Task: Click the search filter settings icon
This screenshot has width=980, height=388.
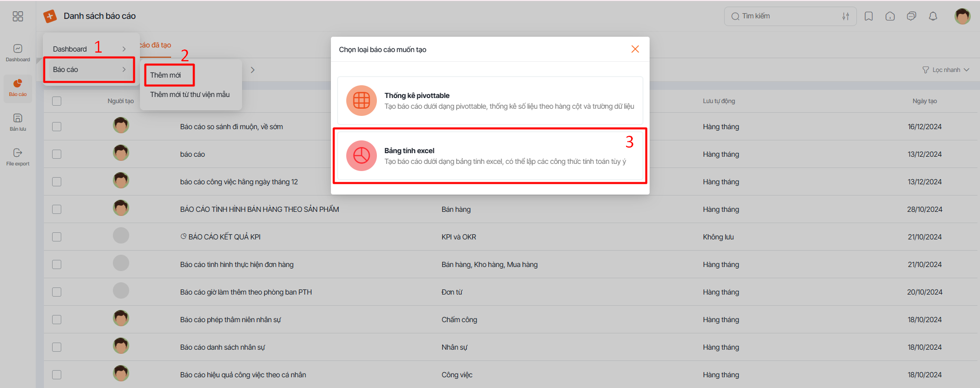Action: 846,16
